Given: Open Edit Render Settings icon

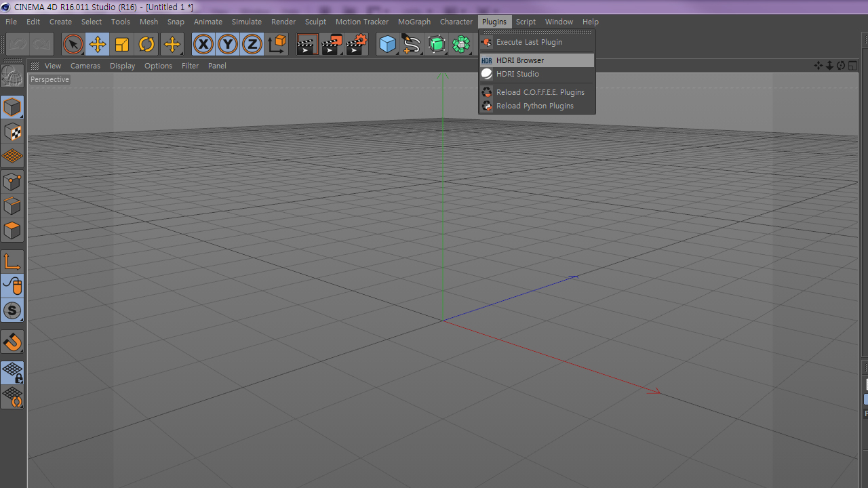Looking at the screenshot, I should tap(357, 45).
